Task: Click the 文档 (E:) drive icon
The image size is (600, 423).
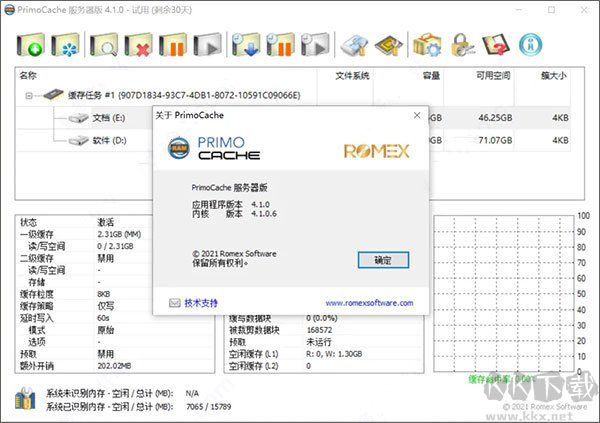Action: (78, 118)
